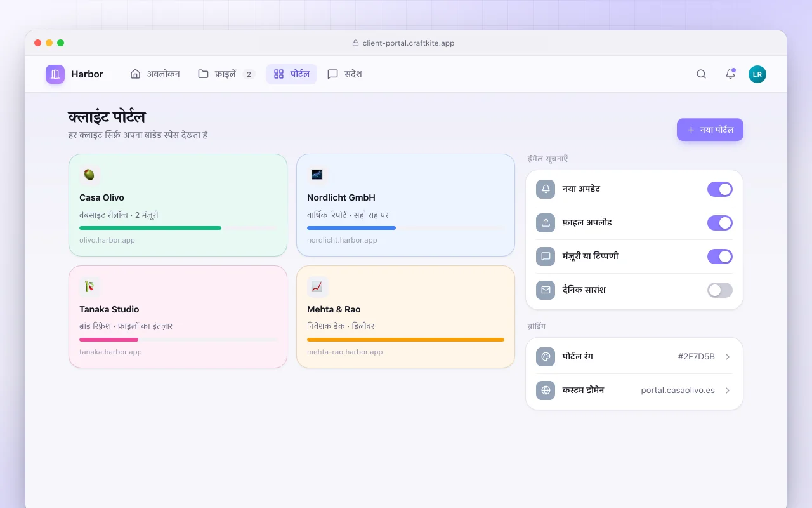Click the Mehta & Rao orange progress bar
This screenshot has width=812, height=508.
pyautogui.click(x=405, y=340)
